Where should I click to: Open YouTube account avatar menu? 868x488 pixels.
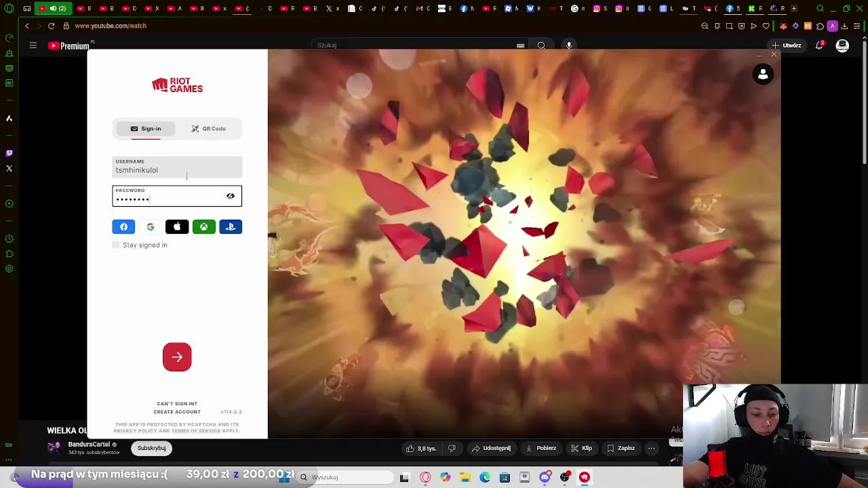(842, 45)
